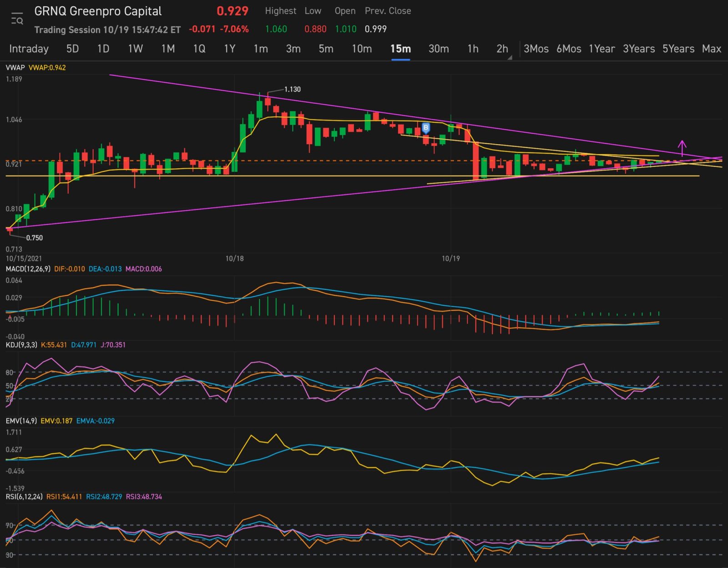Select the 1Y timeframe
The image size is (728, 568).
click(x=230, y=49)
